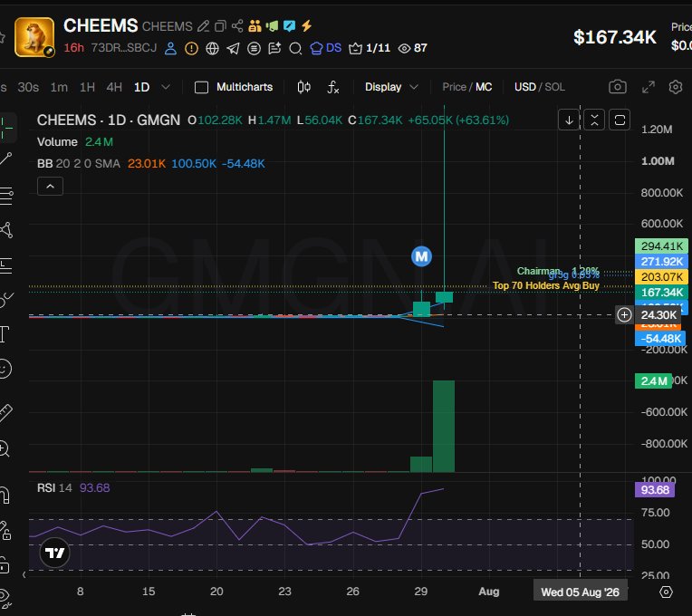Select the brush drawing tool
Screen dimensions: 692x616
(6, 300)
